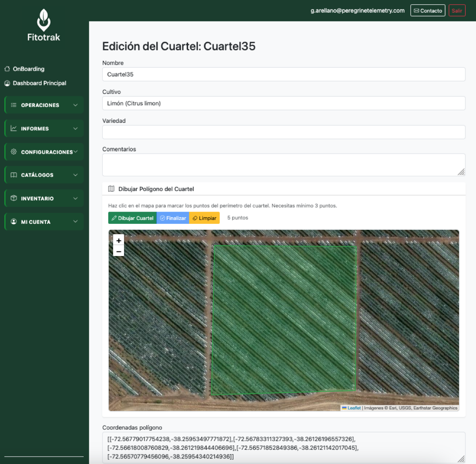Screen dimensions: 476x464
Task: Zoom in on the map
Action: click(x=119, y=241)
